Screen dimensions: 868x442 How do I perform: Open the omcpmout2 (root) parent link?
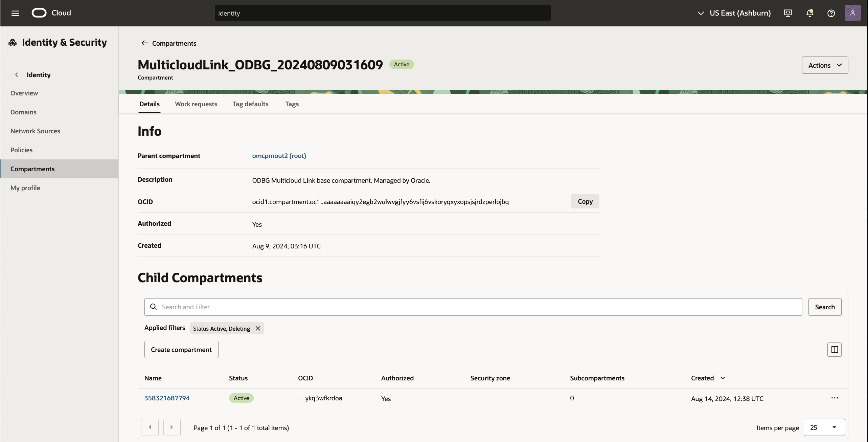point(279,156)
